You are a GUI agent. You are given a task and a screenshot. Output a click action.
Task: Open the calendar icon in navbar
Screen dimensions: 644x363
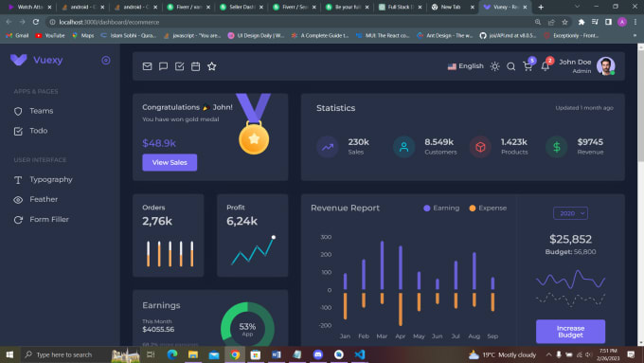(x=195, y=66)
